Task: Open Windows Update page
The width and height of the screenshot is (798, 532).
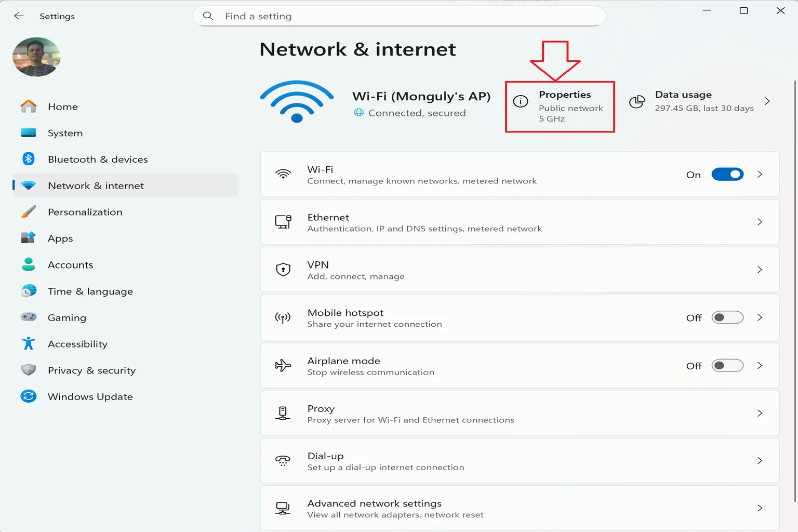Action: [x=125, y=396]
